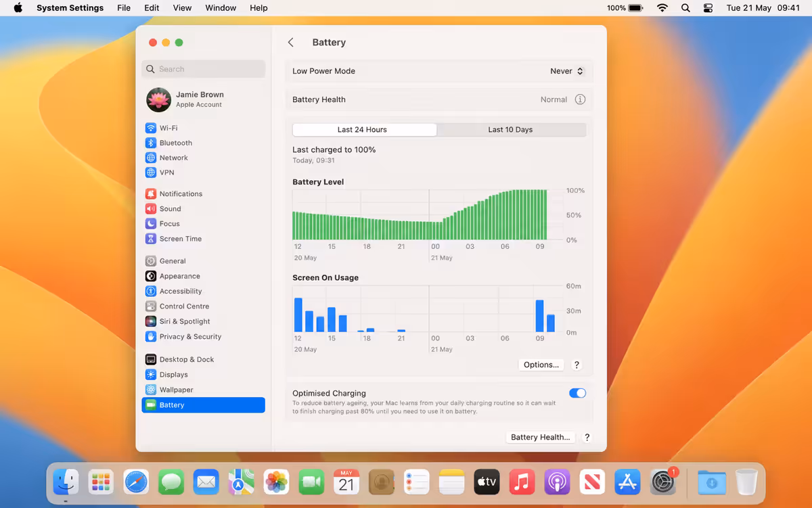The height and width of the screenshot is (508, 812).
Task: Open Notes app in Dock
Action: (x=451, y=482)
